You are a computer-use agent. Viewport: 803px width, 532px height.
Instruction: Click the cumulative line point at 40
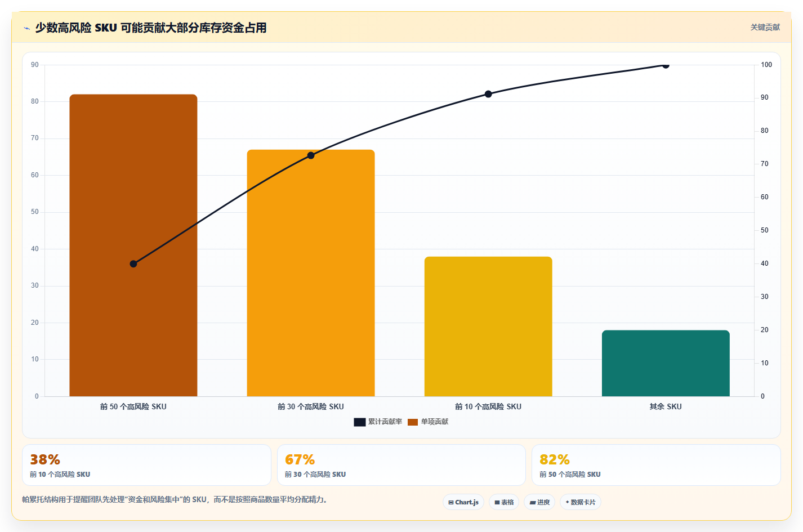[133, 264]
